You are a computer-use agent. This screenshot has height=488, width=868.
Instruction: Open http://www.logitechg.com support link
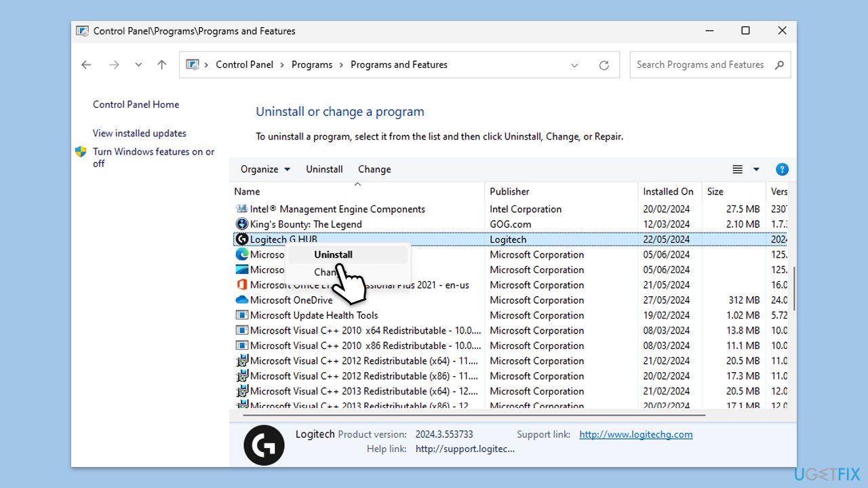[x=636, y=434]
